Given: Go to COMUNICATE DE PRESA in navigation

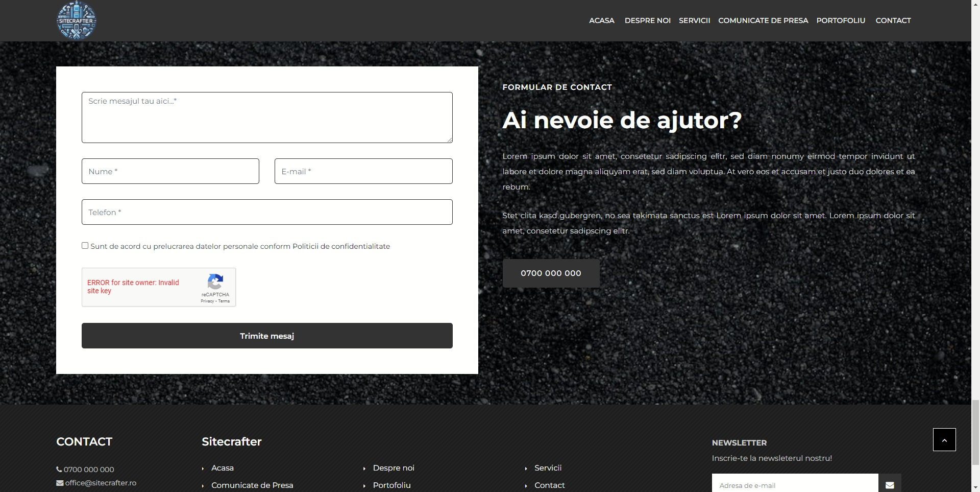Looking at the screenshot, I should tap(763, 20).
